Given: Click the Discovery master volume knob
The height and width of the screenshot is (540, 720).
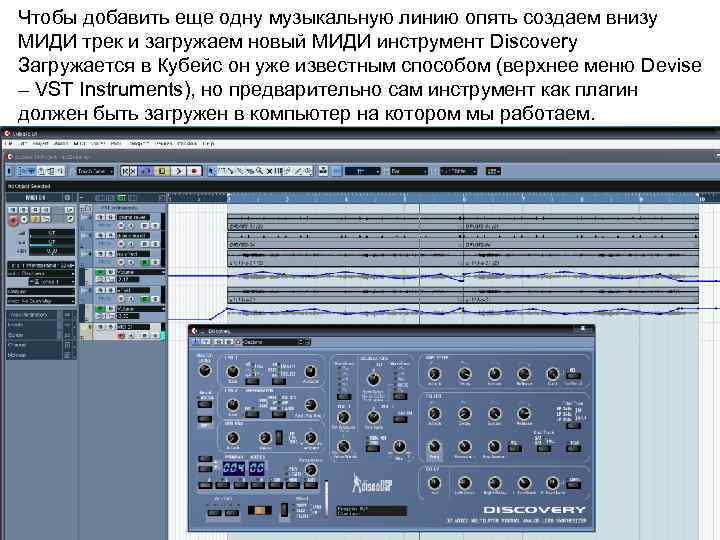Looking at the screenshot, I should [205, 370].
